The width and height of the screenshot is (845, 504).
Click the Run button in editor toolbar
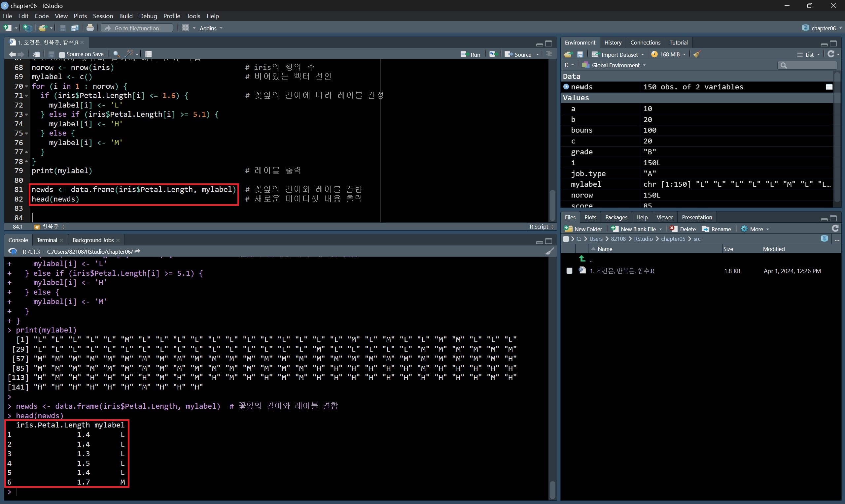(x=471, y=54)
